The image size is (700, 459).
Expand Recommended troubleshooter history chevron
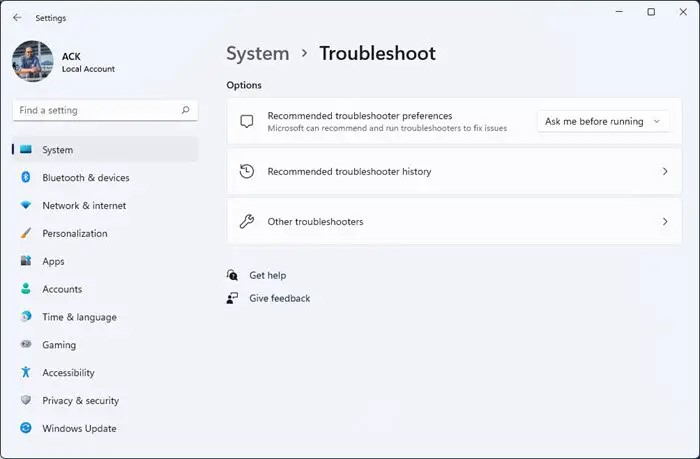[x=665, y=172]
